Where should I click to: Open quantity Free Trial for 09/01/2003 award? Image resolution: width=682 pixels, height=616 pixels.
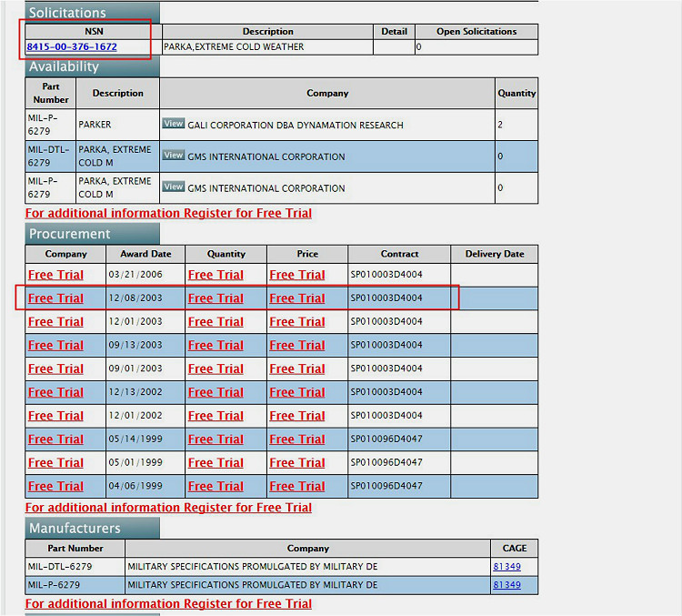216,369
